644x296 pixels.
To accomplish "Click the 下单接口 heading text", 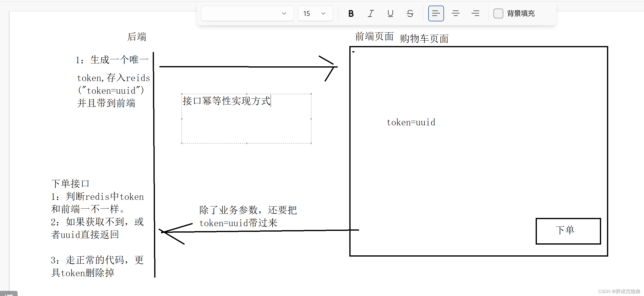I will tap(70, 184).
